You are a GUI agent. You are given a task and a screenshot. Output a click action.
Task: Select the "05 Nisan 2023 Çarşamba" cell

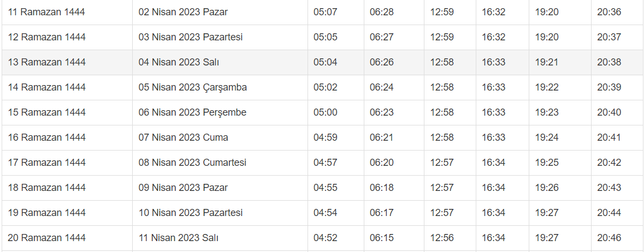coord(193,87)
